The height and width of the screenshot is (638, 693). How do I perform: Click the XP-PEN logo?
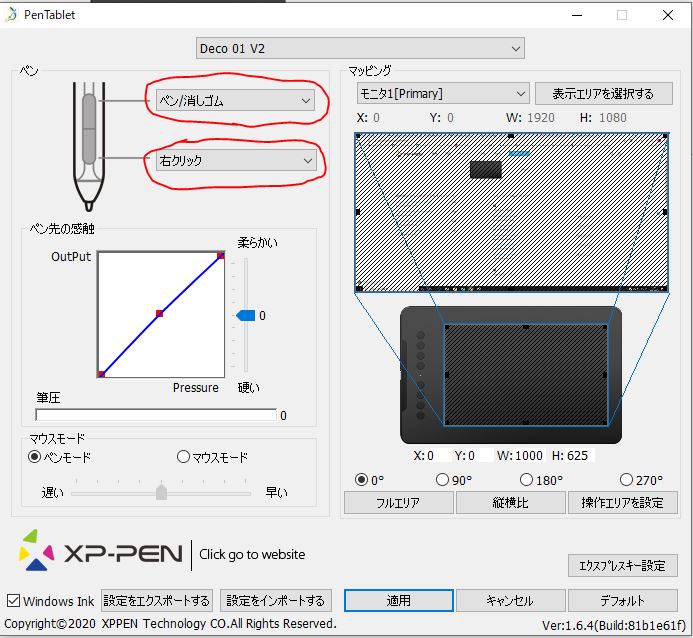click(101, 551)
